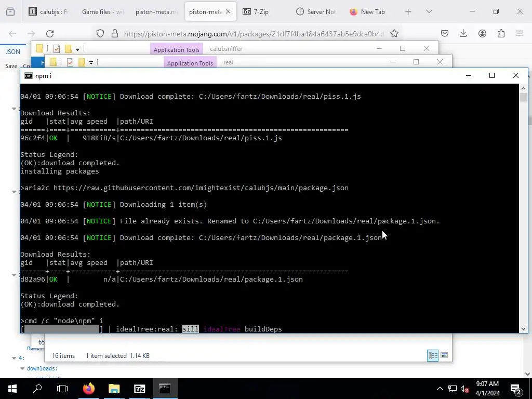
Task: Click properties icon in calubsniffer window toolbar
Action: pyautogui.click(x=57, y=49)
